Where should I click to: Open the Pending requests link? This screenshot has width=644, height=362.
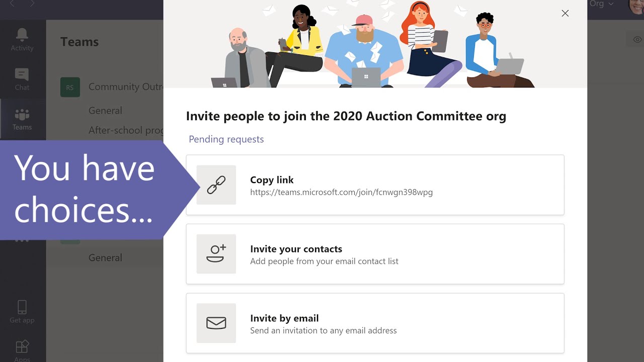(x=226, y=139)
